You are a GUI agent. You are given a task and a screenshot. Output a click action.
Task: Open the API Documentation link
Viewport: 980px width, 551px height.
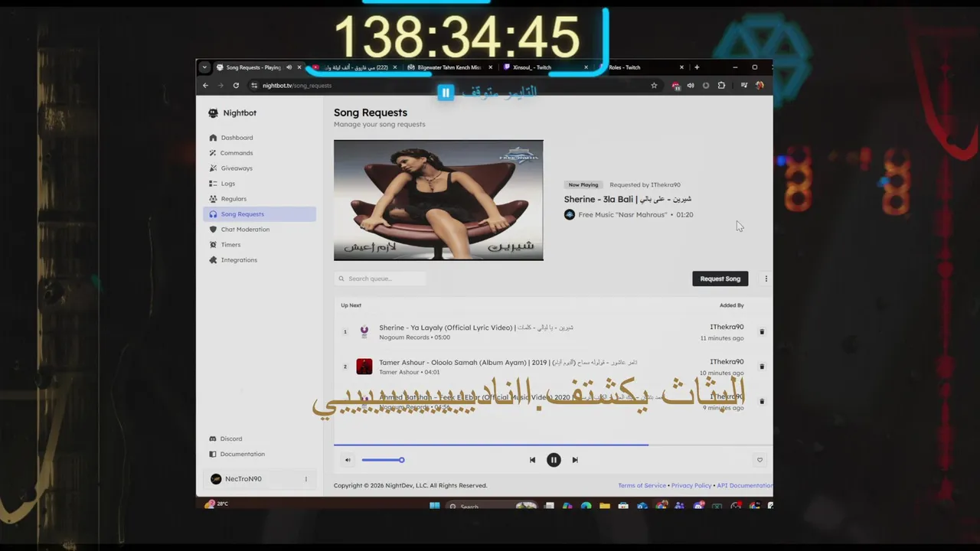point(744,485)
